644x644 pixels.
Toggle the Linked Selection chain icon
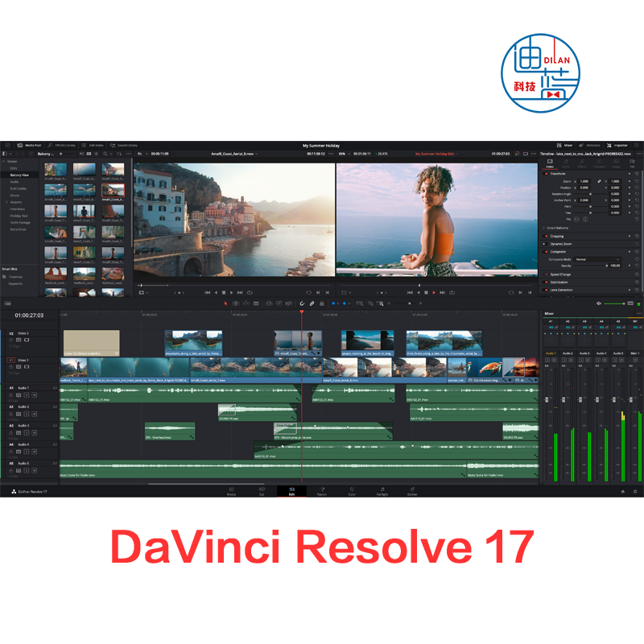312,303
